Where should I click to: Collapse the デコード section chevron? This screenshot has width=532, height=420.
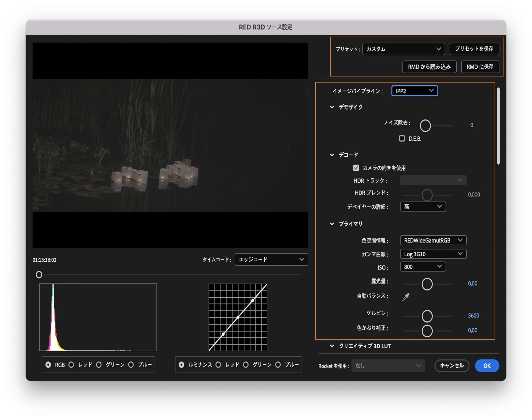click(x=332, y=155)
